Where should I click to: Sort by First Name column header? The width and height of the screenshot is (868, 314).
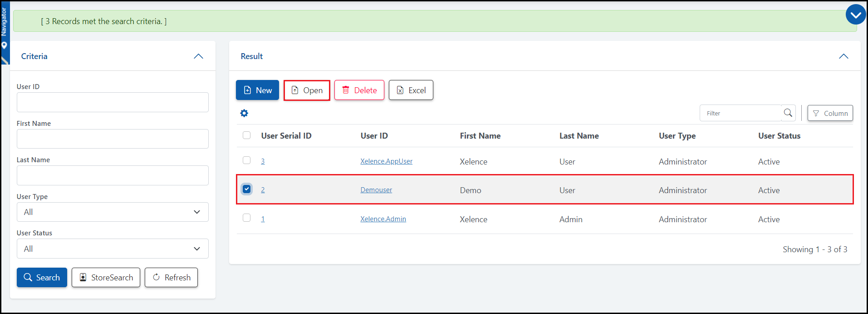point(480,136)
